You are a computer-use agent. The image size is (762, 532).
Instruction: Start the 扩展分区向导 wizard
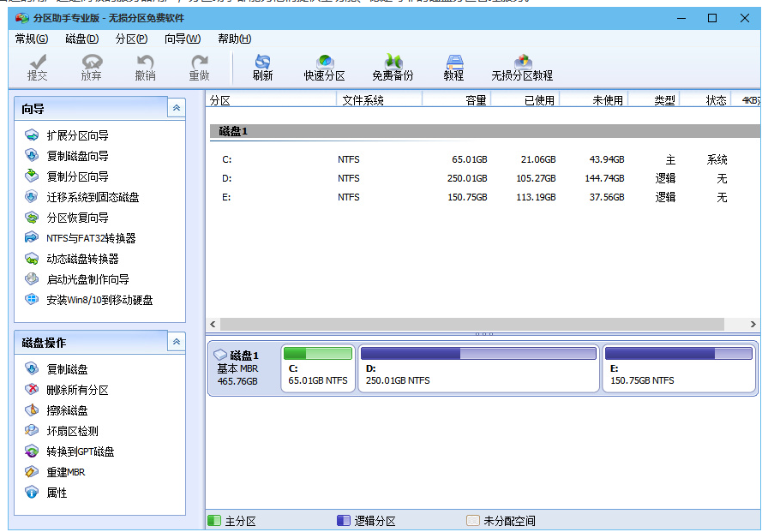pyautogui.click(x=77, y=135)
